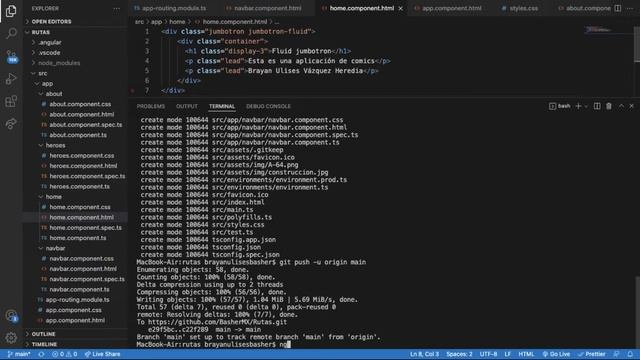The height and width of the screenshot is (360, 640).
Task: Open the Run and Debug view
Action: (x=11, y=78)
